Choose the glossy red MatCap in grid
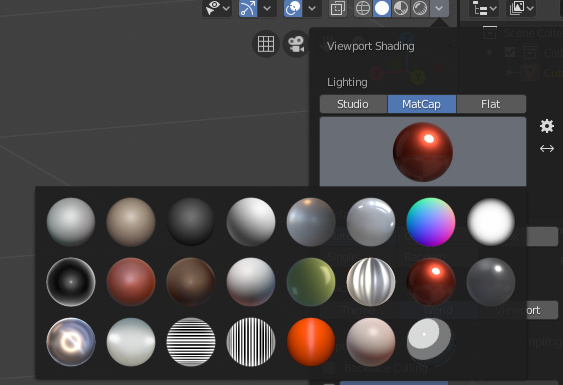Viewport: 563px width, 385px height. click(x=431, y=282)
